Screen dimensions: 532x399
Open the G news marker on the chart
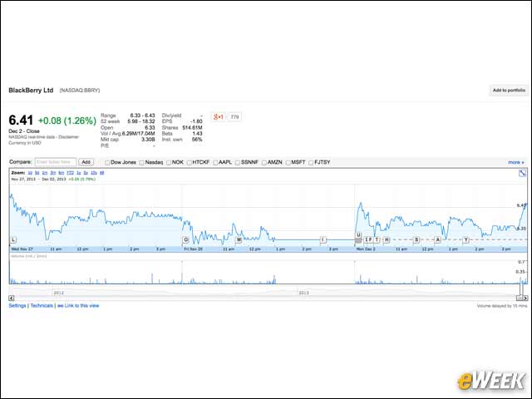click(x=185, y=239)
